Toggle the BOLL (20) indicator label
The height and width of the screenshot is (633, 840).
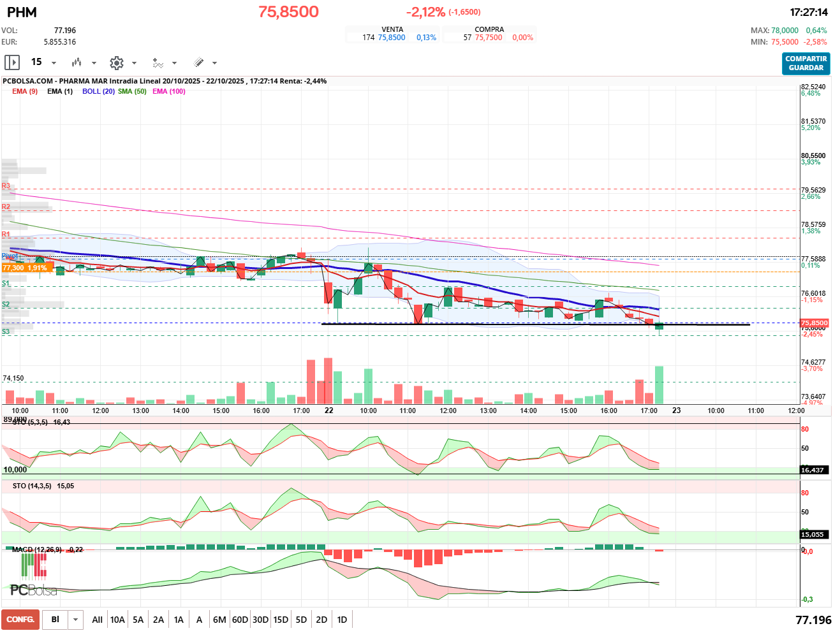pyautogui.click(x=98, y=91)
